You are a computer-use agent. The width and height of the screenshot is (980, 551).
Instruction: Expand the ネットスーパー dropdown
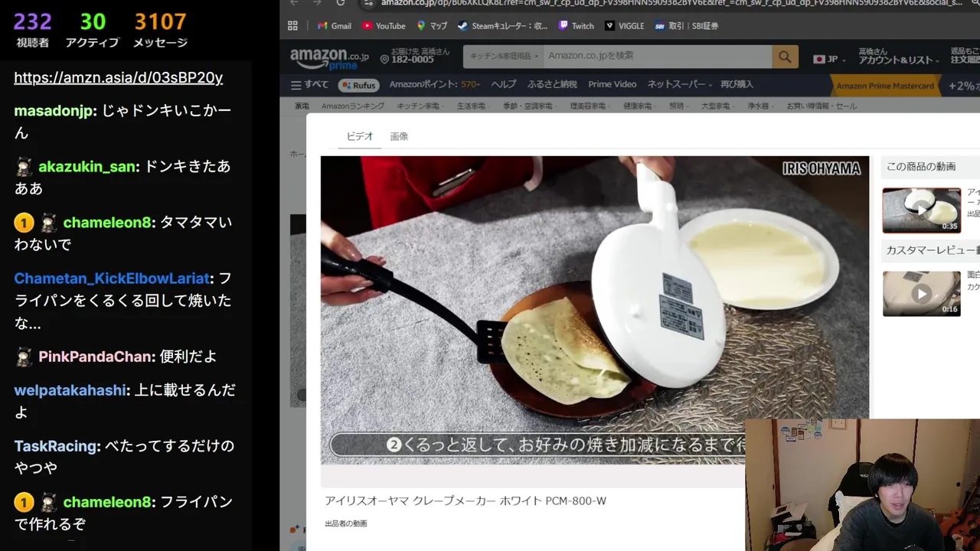click(x=680, y=85)
